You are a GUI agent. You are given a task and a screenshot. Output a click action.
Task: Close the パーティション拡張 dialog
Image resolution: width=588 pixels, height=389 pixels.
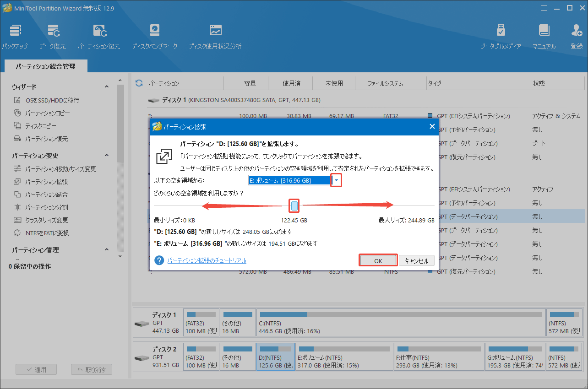pos(432,127)
